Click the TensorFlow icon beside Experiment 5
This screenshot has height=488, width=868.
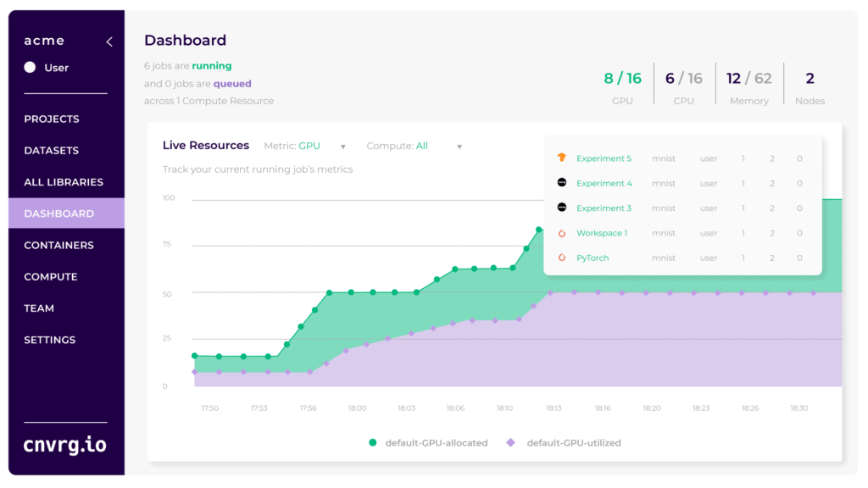tap(561, 158)
